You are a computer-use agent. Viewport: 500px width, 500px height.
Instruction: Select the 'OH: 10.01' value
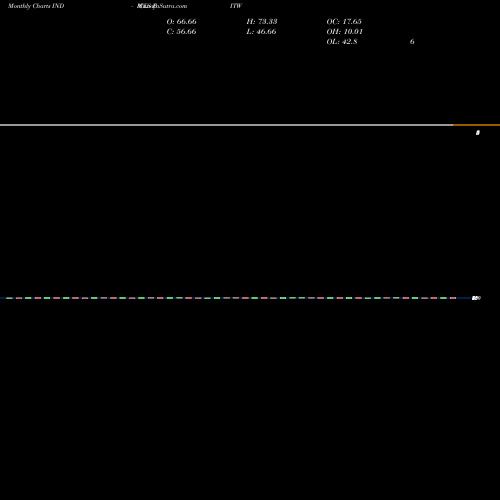tap(344, 31)
